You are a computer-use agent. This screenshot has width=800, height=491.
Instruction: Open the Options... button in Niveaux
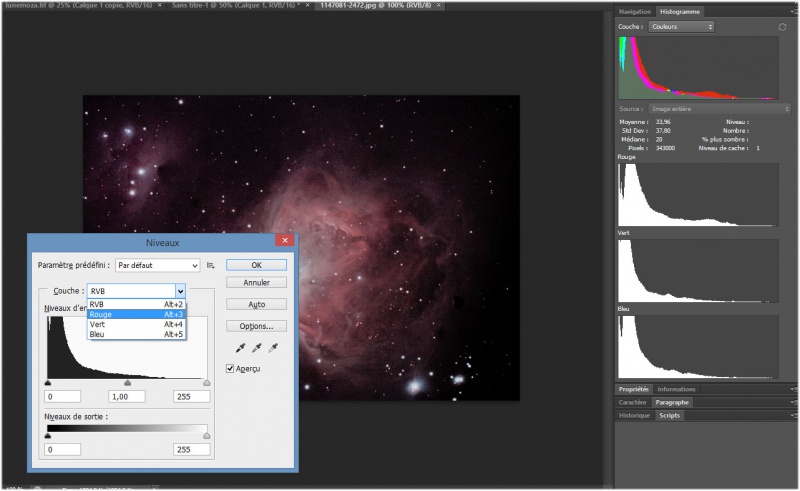click(x=256, y=327)
